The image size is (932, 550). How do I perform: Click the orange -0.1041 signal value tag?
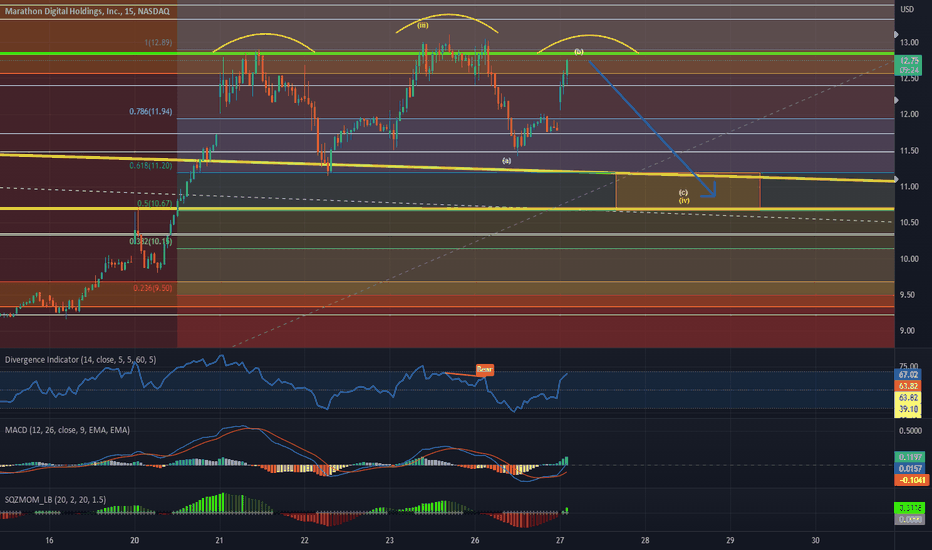(910, 480)
